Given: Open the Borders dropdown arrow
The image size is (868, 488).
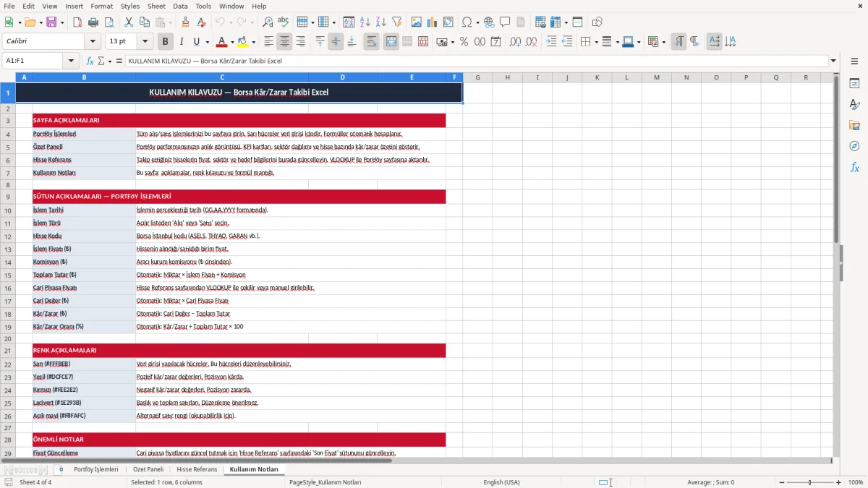Looking at the screenshot, I should point(596,42).
